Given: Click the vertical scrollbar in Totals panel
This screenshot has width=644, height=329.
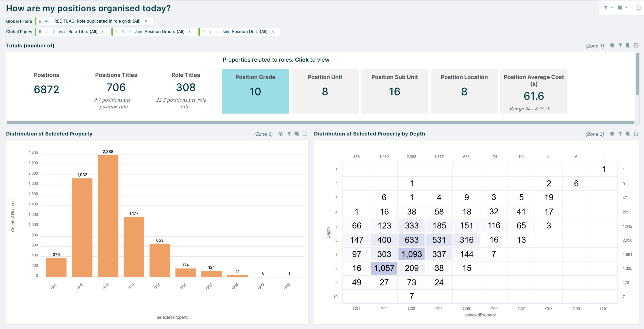Looking at the screenshot, I should tap(637, 74).
